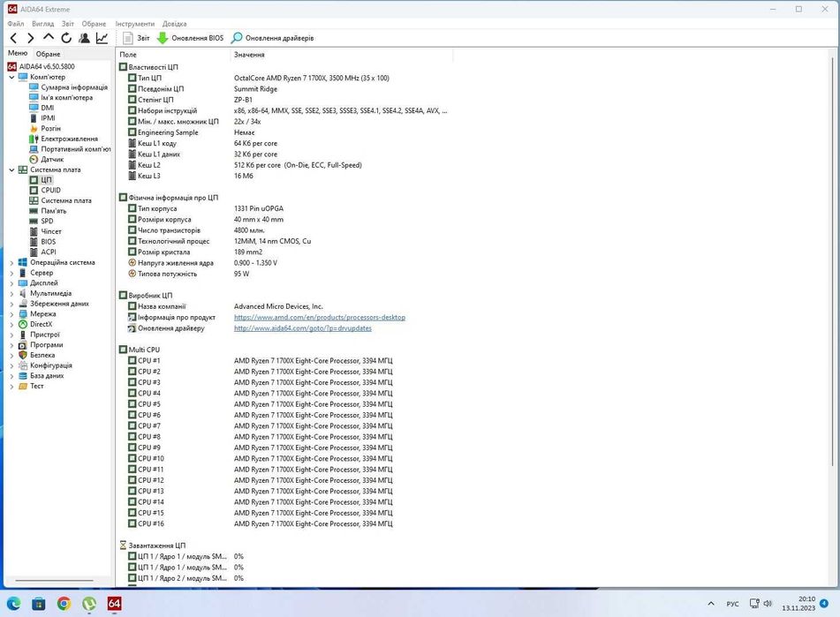Expand the Сервер tree node

click(x=11, y=273)
